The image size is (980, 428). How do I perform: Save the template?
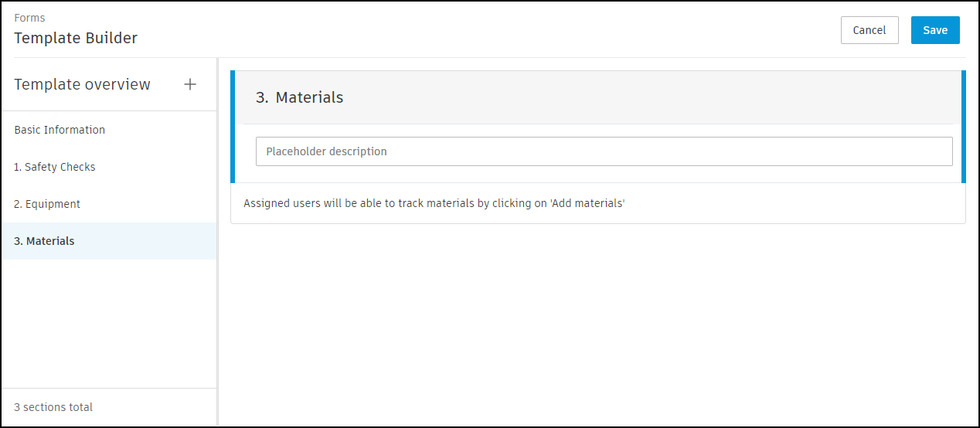[x=935, y=30]
